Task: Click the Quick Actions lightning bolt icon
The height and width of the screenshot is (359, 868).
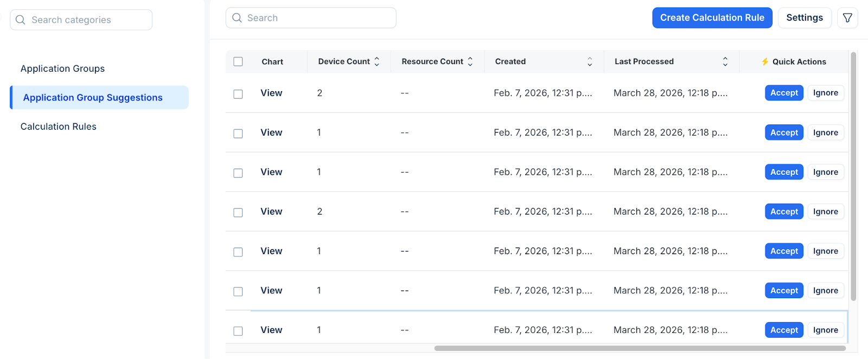Action: [765, 62]
